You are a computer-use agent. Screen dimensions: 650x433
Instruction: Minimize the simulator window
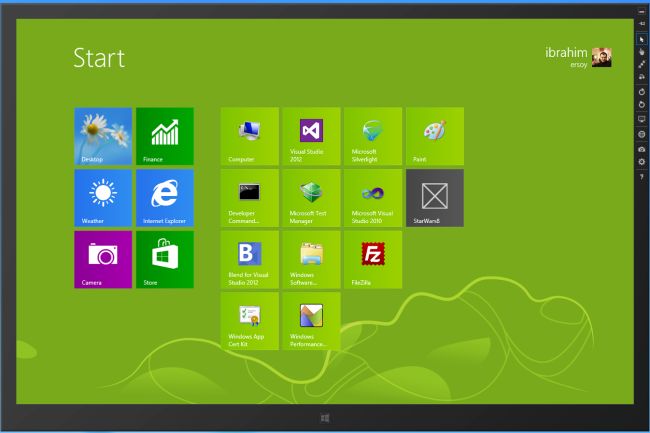642,12
